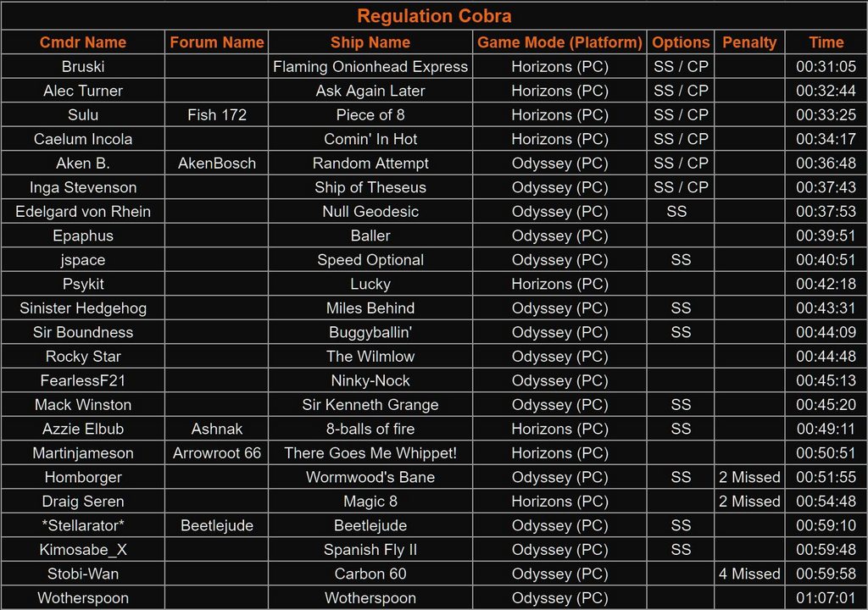Select the AkenBosch forum name cell

click(217, 164)
